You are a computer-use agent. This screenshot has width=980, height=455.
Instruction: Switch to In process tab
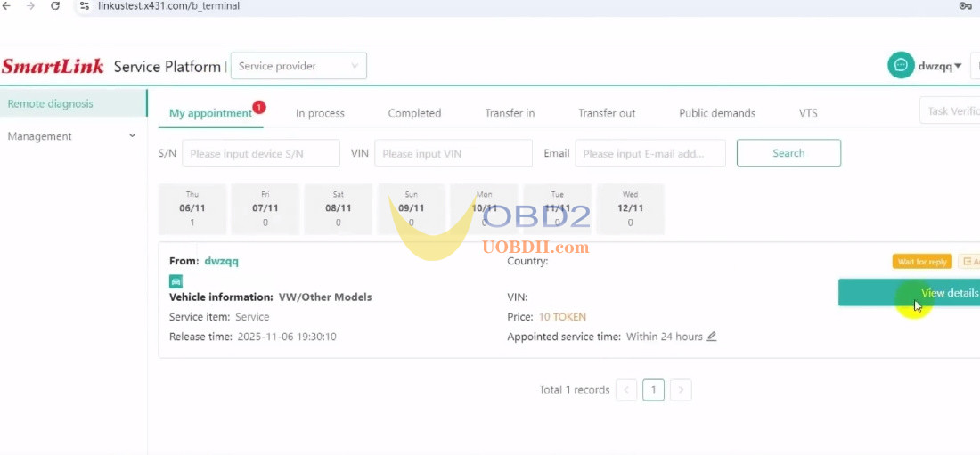click(320, 113)
